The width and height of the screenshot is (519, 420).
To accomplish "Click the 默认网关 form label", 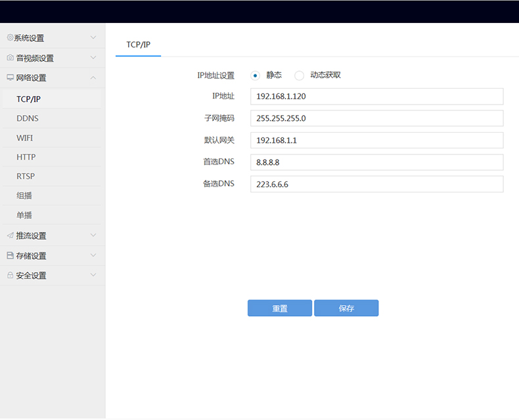I will coord(219,140).
